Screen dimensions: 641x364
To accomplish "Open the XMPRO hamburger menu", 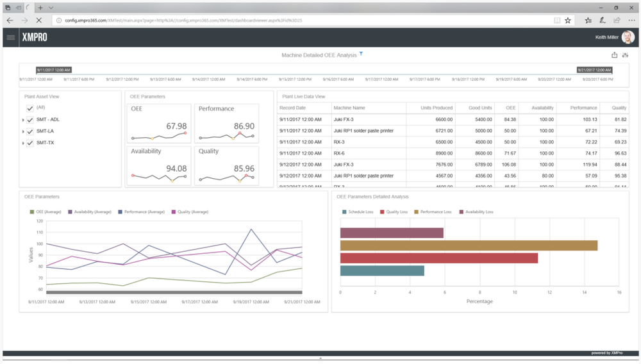I will click(x=11, y=37).
